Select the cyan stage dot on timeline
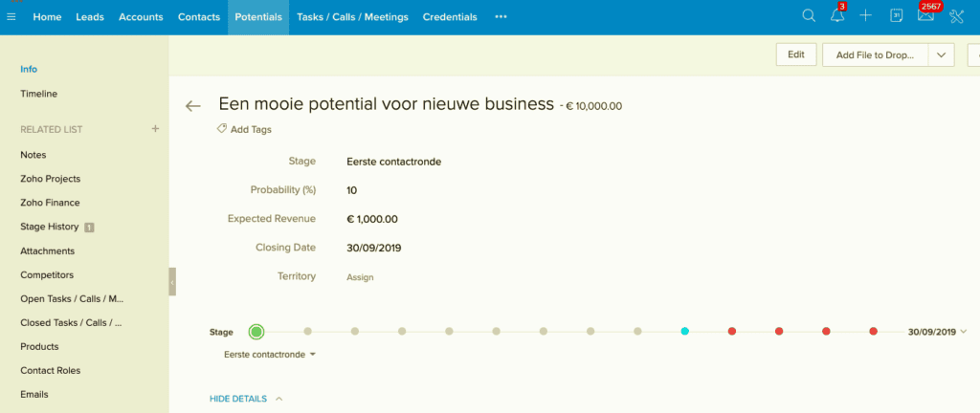 [684, 332]
